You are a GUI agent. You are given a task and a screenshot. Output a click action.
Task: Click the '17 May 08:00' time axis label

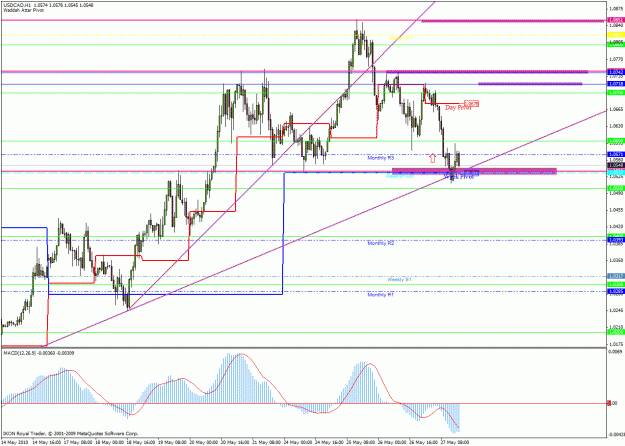click(78, 442)
